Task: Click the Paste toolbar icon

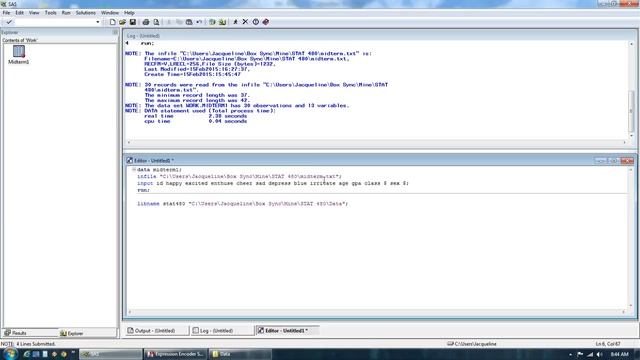Action: point(189,22)
